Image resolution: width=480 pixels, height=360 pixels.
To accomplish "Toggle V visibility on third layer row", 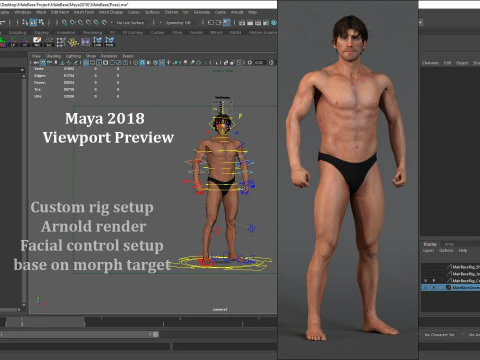I will pos(426,281).
